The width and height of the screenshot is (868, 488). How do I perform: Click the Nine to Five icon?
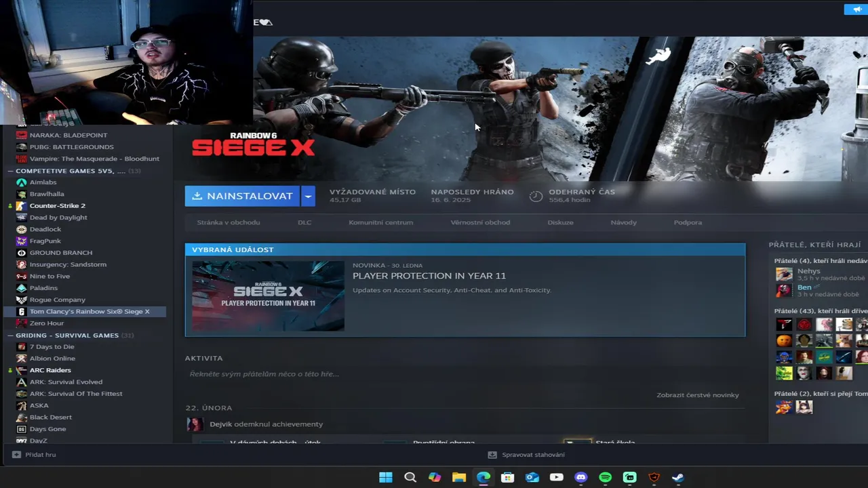tap(22, 276)
